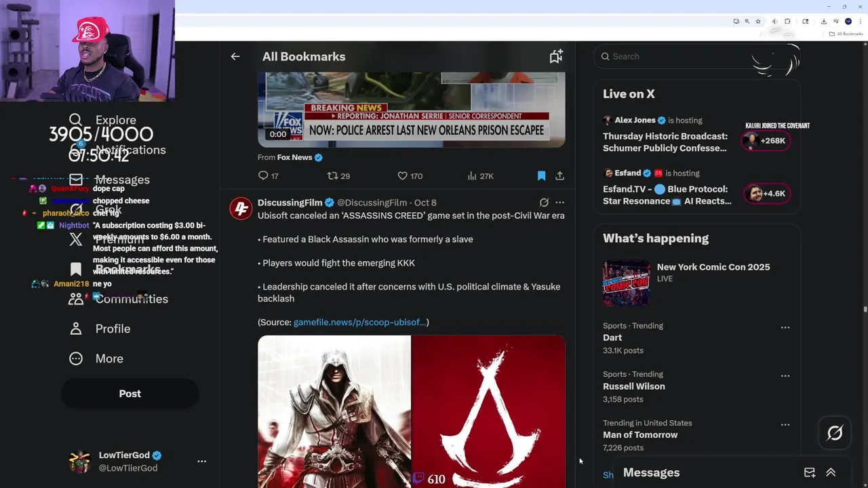The height and width of the screenshot is (488, 868).
Task: Click the Search field on X
Action: click(696, 56)
